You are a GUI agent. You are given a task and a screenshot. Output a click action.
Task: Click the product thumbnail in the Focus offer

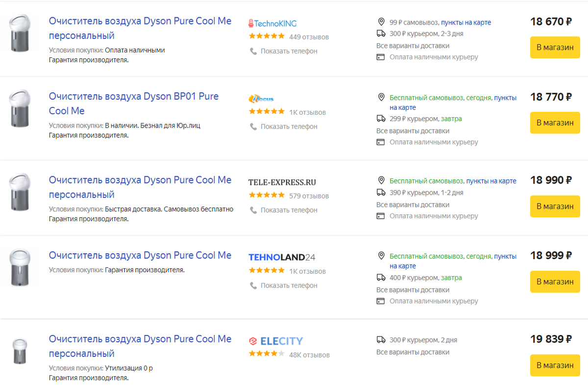[x=20, y=109]
